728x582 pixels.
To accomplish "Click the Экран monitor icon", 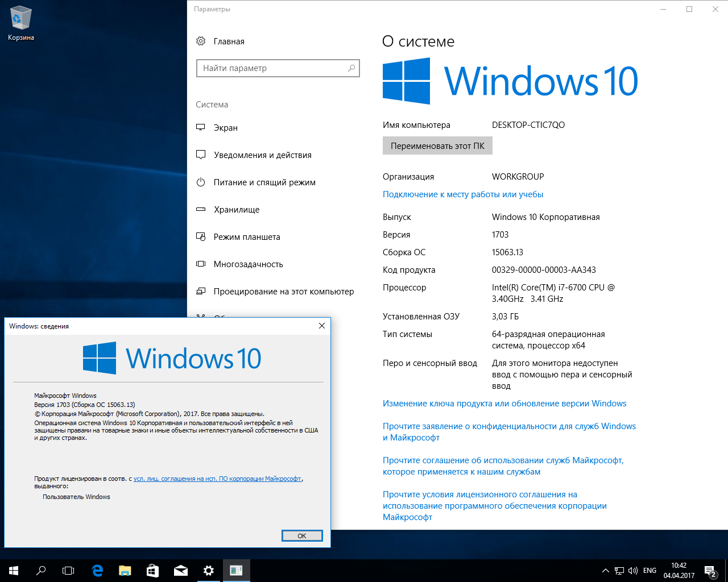I will pyautogui.click(x=201, y=127).
